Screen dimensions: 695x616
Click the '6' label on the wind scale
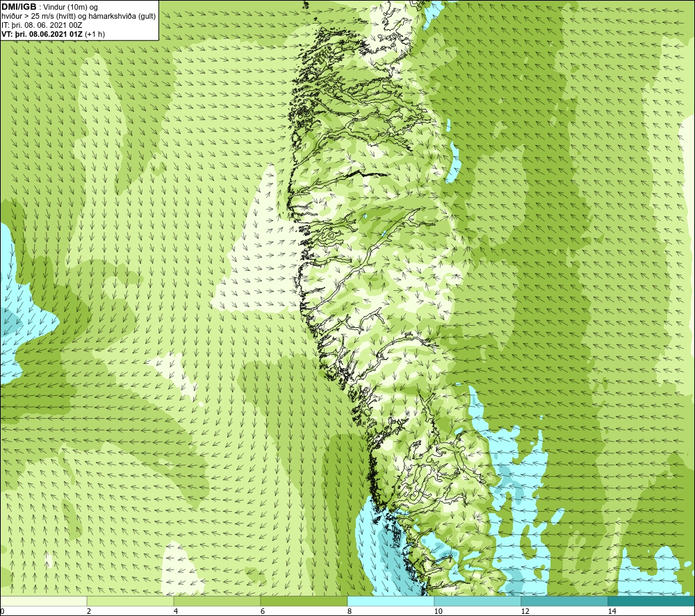263,611
